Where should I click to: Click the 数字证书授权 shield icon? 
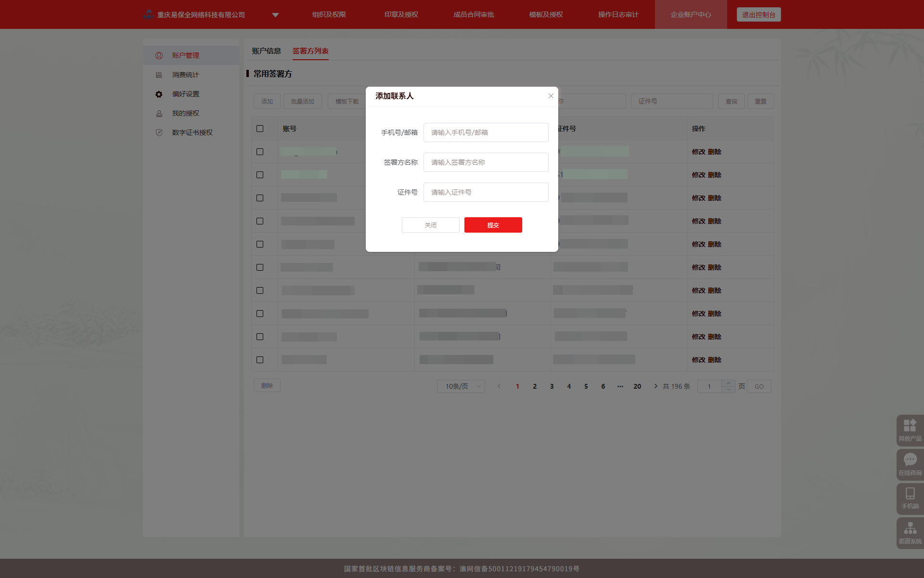point(159,132)
